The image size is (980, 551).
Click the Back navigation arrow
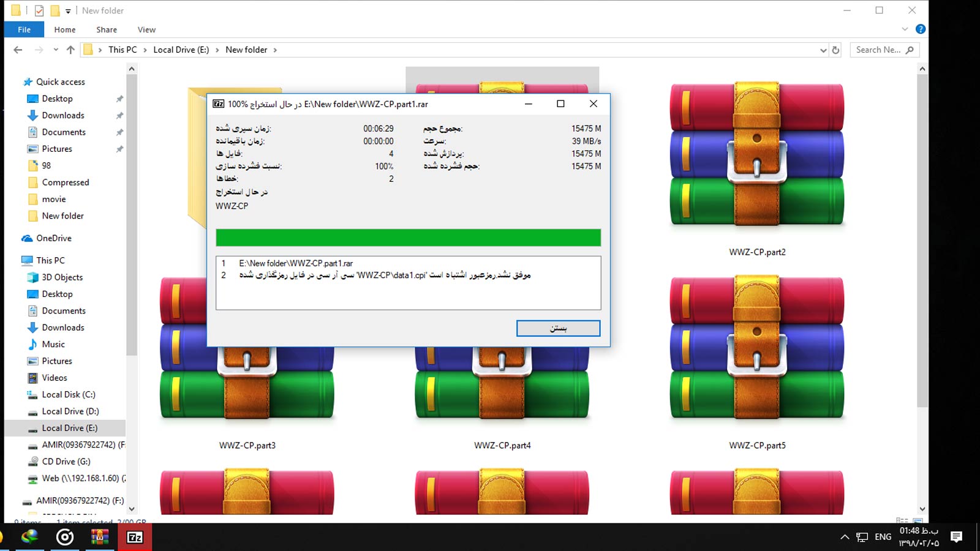[18, 50]
